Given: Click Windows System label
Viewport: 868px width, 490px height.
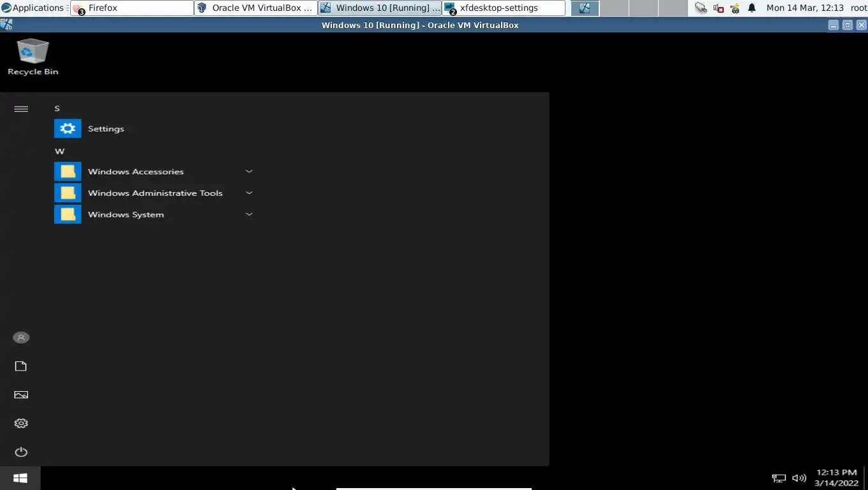Looking at the screenshot, I should pos(126,214).
